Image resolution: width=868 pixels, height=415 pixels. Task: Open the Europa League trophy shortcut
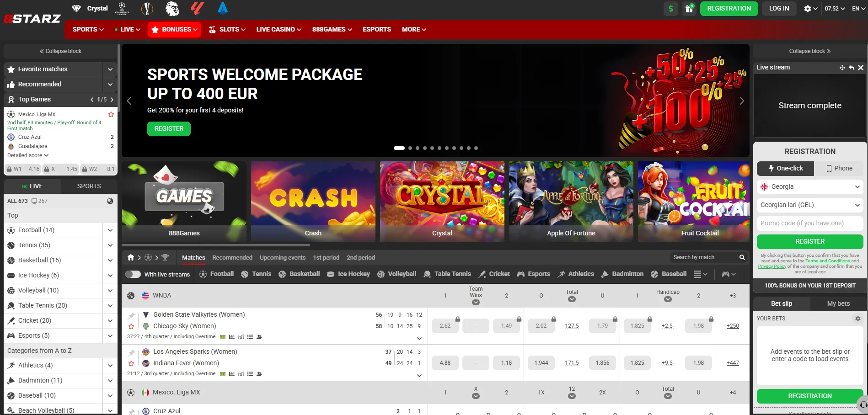147,8
